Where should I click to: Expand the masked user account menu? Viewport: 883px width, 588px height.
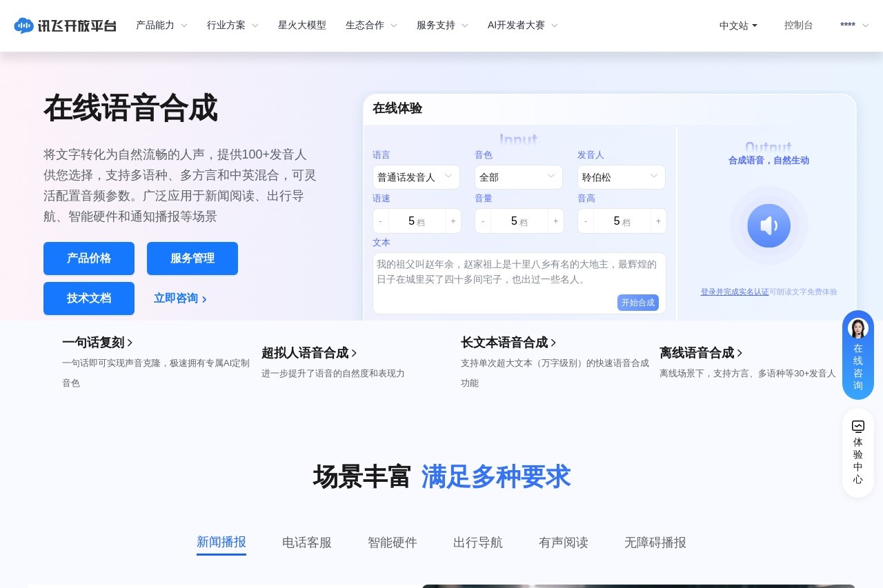(854, 26)
